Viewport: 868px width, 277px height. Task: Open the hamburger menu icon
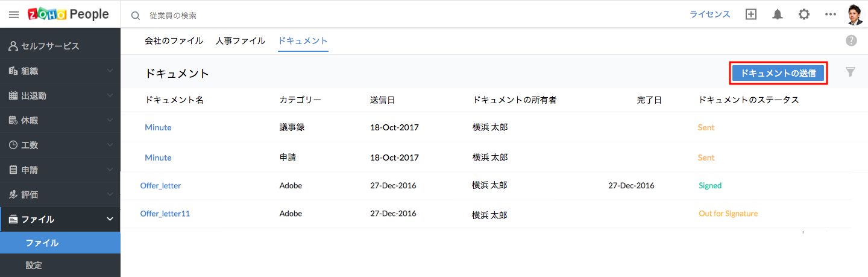[x=14, y=14]
